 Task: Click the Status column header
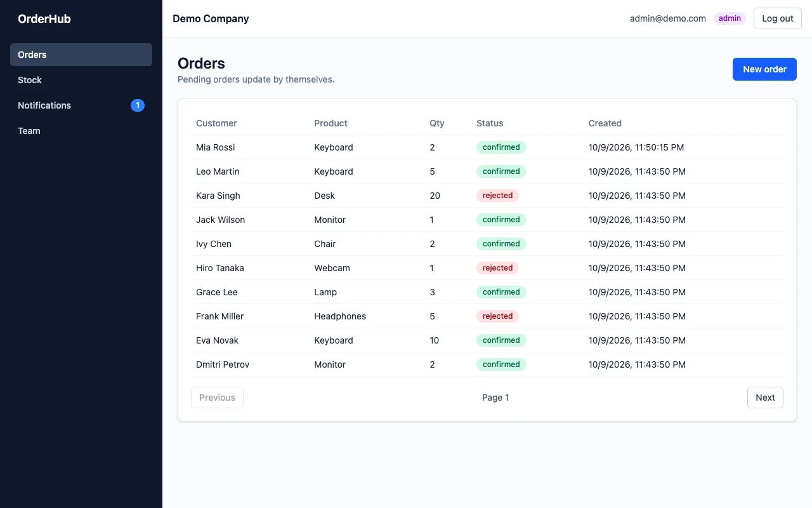click(490, 123)
